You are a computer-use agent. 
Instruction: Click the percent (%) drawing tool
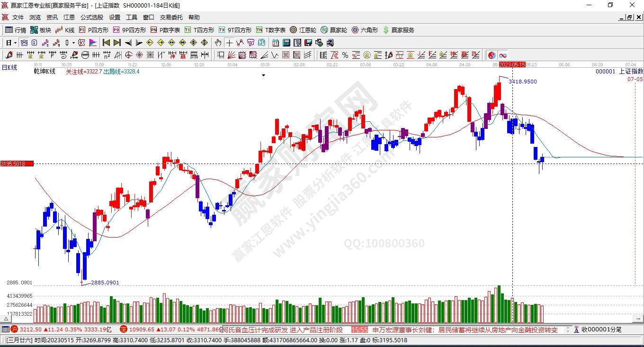(345, 55)
